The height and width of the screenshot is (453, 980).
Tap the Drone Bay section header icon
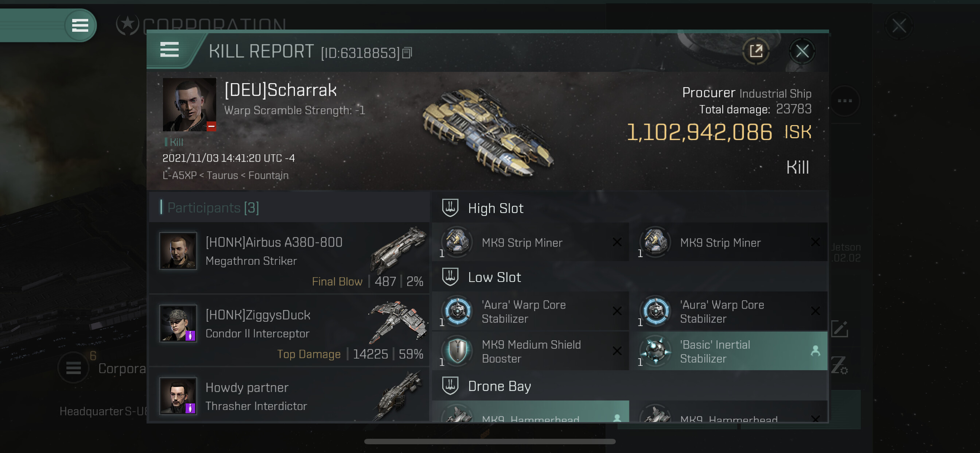tap(450, 386)
